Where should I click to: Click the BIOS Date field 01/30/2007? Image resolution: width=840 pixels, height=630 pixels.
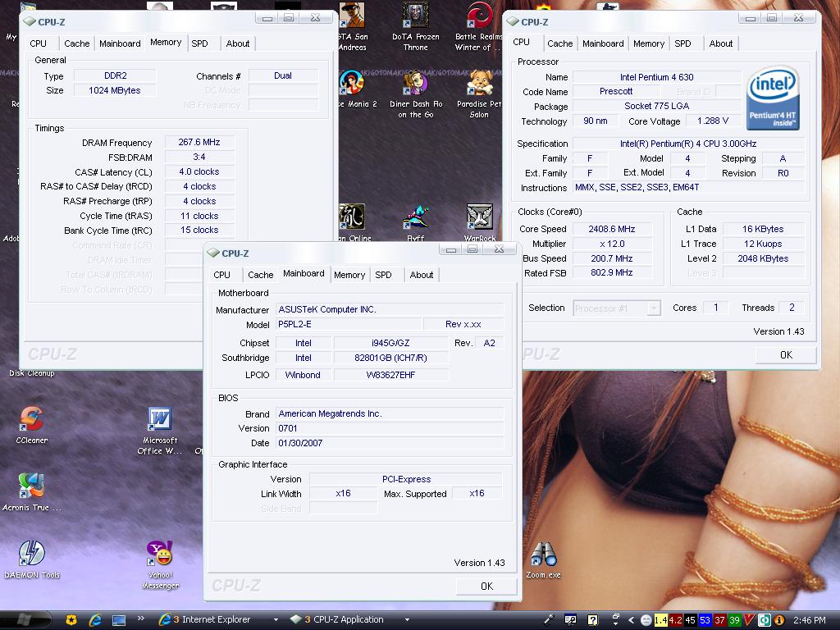click(390, 443)
